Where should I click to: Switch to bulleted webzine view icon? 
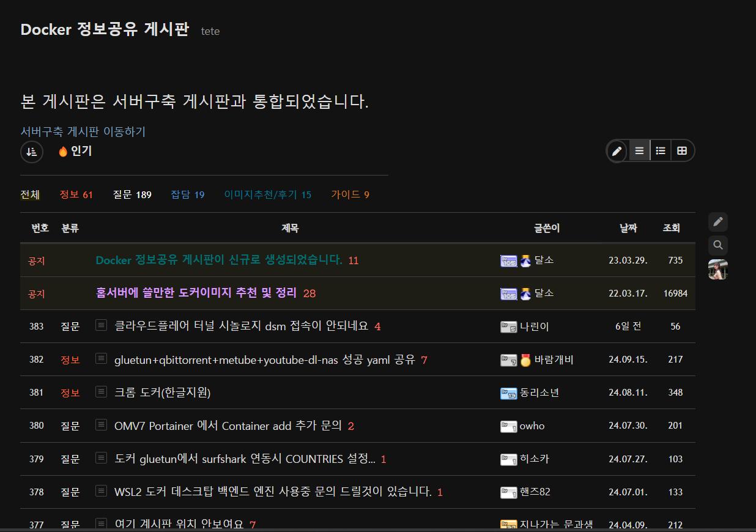(x=661, y=151)
